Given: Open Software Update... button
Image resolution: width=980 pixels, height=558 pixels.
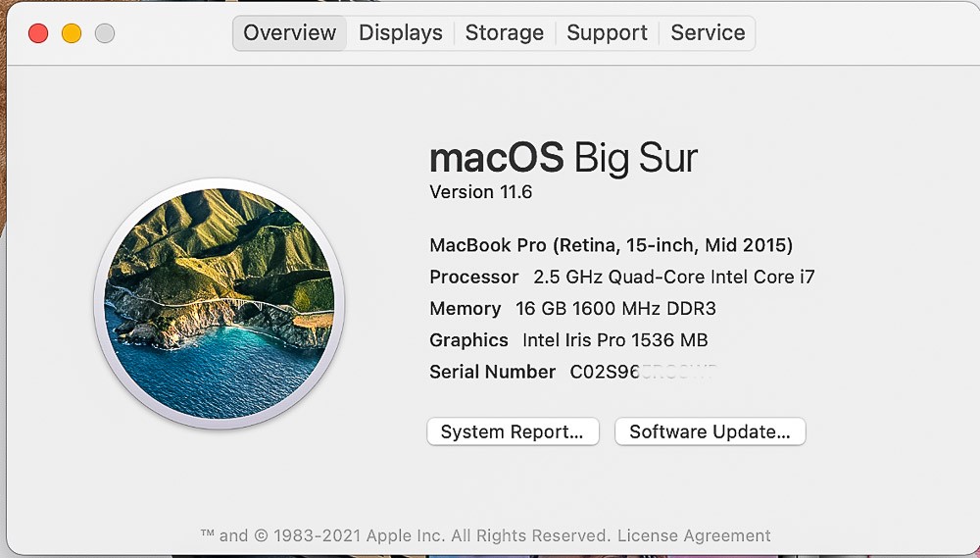Looking at the screenshot, I should point(710,431).
